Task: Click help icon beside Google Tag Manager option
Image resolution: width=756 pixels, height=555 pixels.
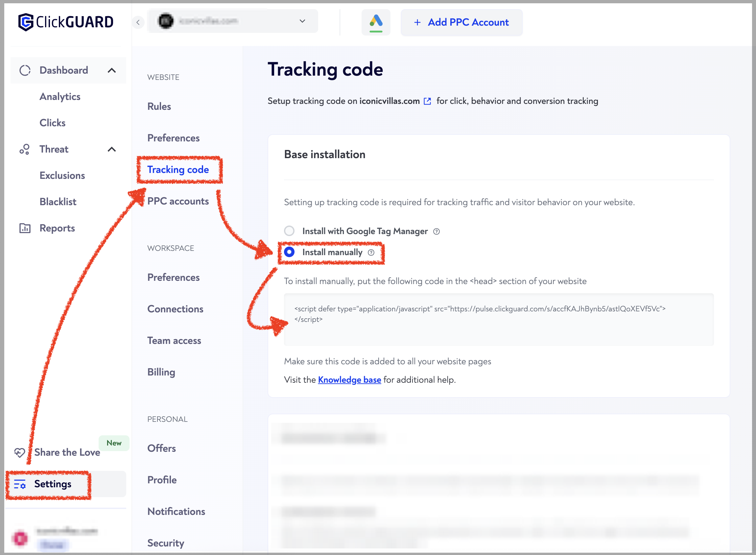Action: (x=436, y=231)
